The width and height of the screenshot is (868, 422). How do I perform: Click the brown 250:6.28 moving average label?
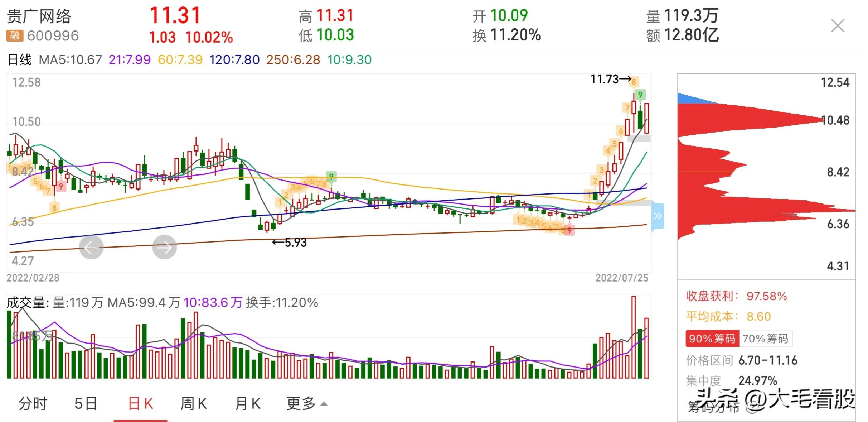point(293,59)
